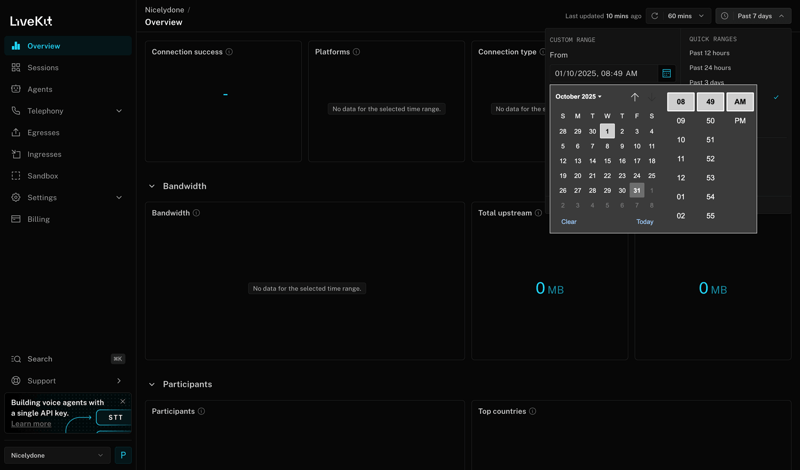Pick October 24 in the calendar
Screen dimensions: 800x470
(x=637, y=176)
